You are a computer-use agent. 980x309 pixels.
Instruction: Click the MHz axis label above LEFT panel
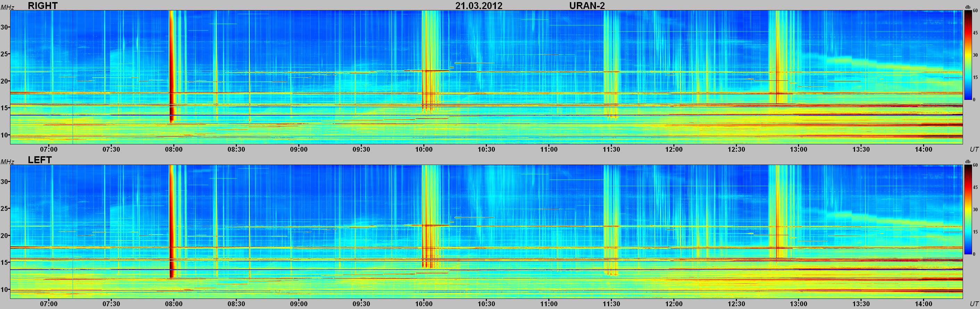click(7, 162)
